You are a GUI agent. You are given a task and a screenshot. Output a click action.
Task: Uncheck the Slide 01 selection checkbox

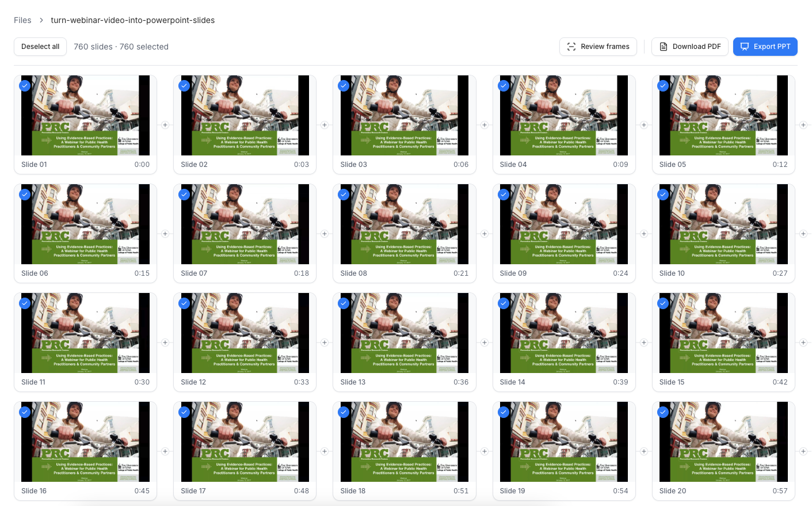coord(25,86)
